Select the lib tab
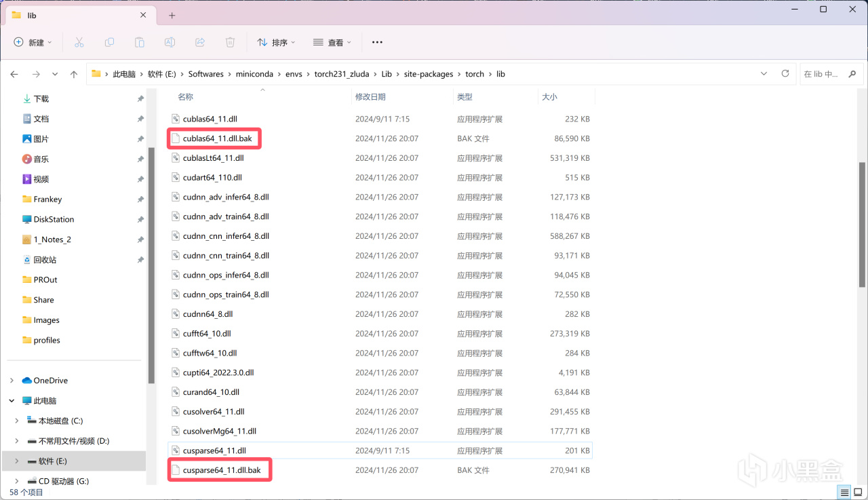 [80, 15]
